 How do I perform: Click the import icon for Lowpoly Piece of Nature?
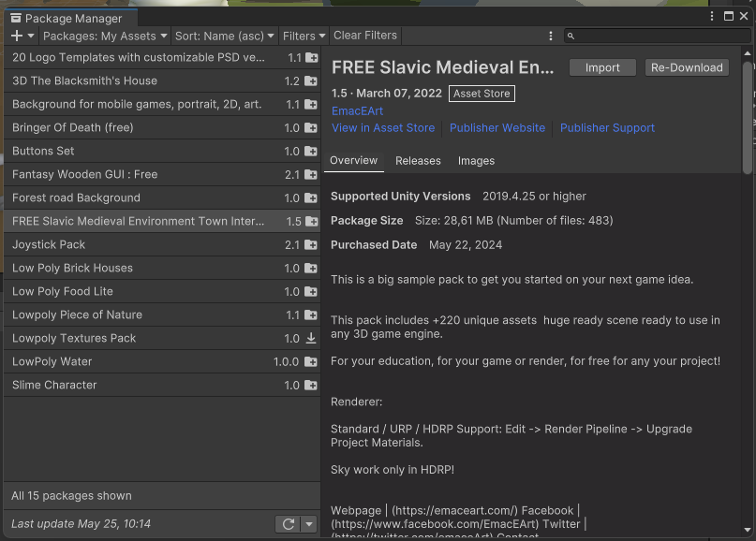311,315
